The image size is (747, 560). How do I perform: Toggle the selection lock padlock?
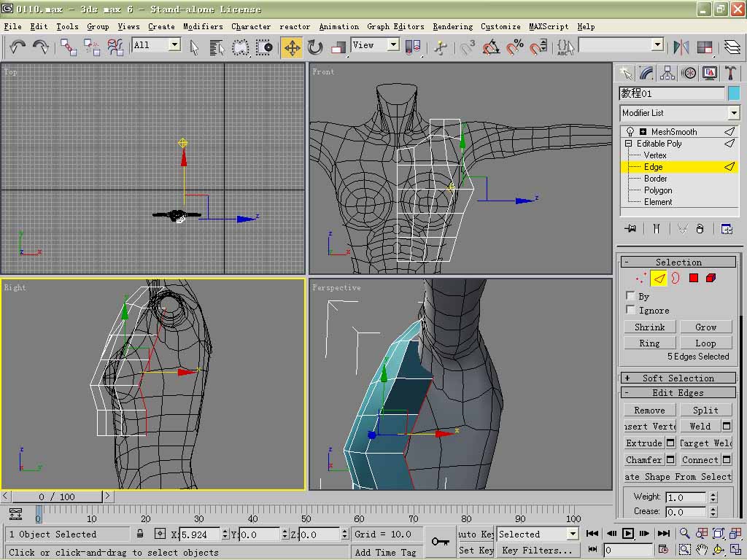(x=140, y=534)
